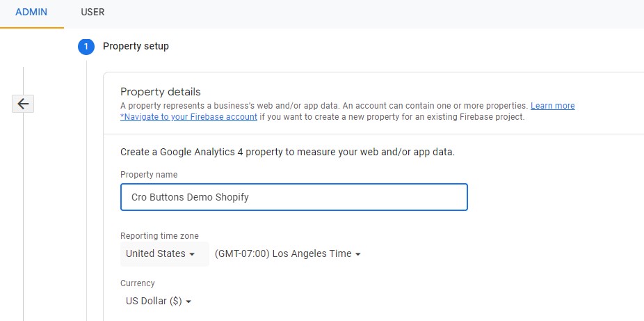Focus the Property name text field
Screen dimensions: 644x321
click(x=294, y=197)
